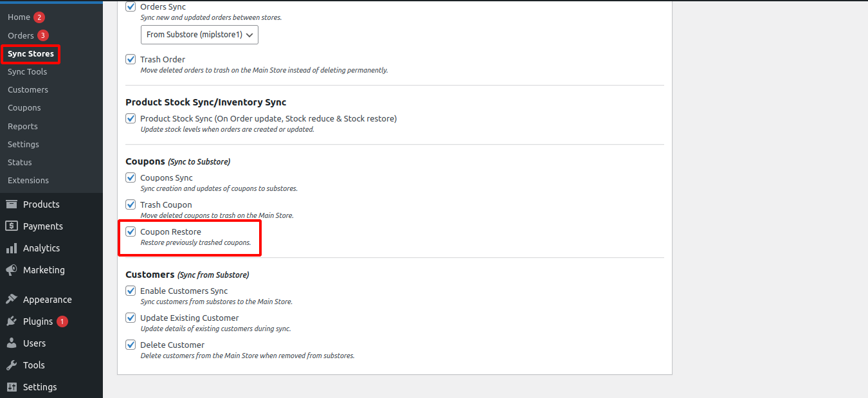The width and height of the screenshot is (868, 398).
Task: Open the Extensions submenu link
Action: click(28, 180)
